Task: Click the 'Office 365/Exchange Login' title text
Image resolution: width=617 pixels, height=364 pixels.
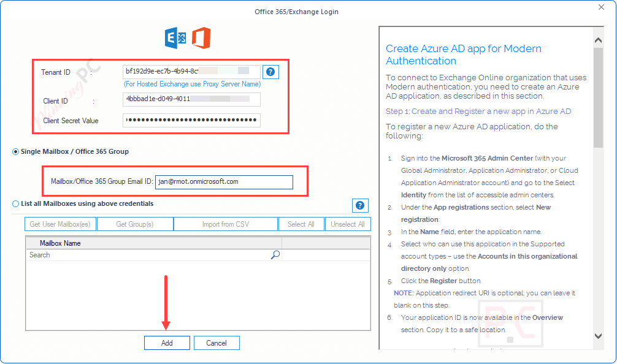Action: click(x=296, y=12)
